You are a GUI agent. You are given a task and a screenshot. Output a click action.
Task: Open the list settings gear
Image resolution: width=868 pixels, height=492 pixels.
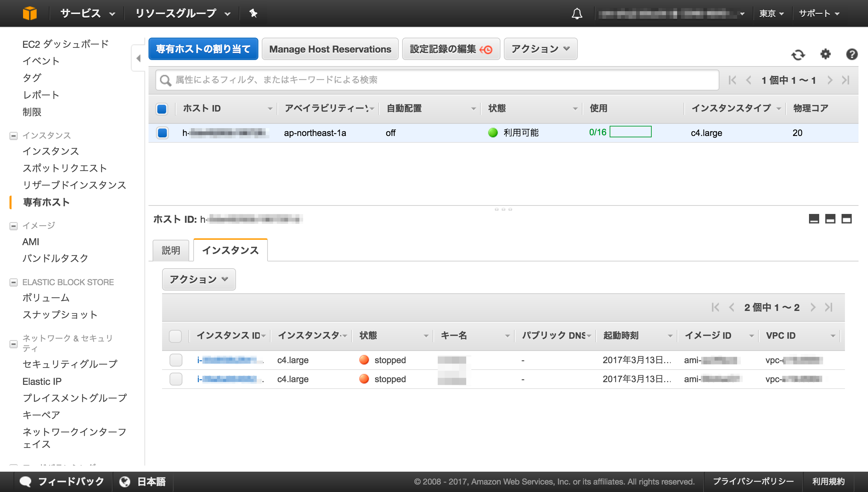click(x=825, y=54)
